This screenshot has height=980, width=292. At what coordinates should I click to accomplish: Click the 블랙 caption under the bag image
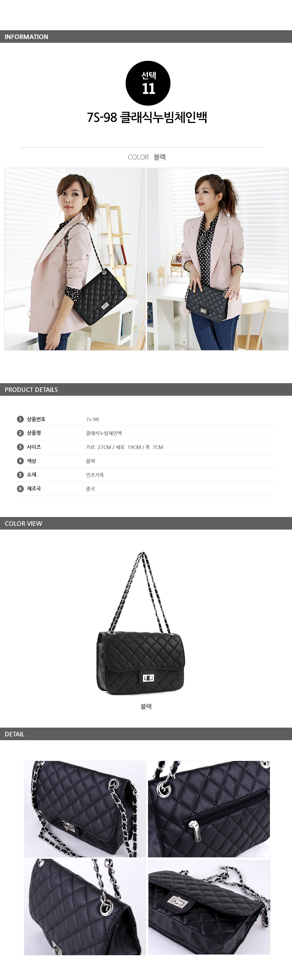[x=146, y=706]
